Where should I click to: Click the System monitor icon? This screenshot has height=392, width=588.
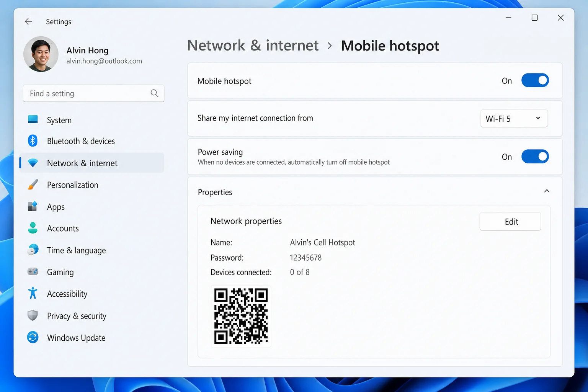coord(33,119)
